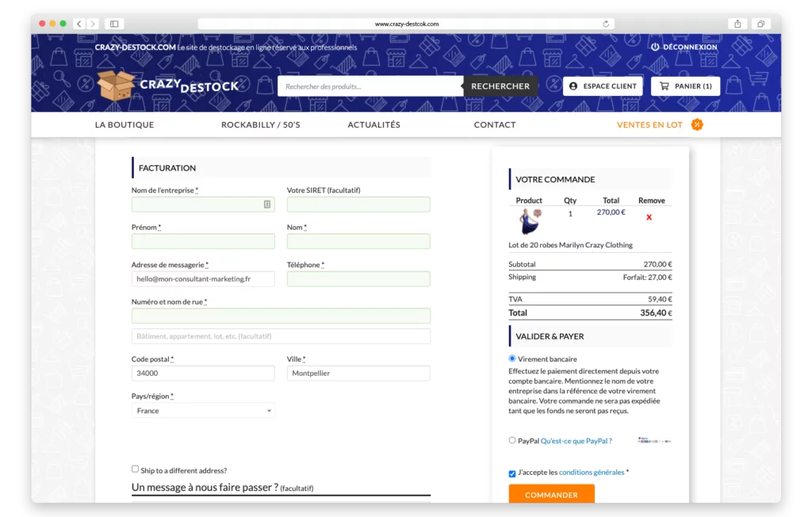Viewport: 812px width, 517px height.
Task: Choose PayPal as payment method
Action: [x=512, y=440]
